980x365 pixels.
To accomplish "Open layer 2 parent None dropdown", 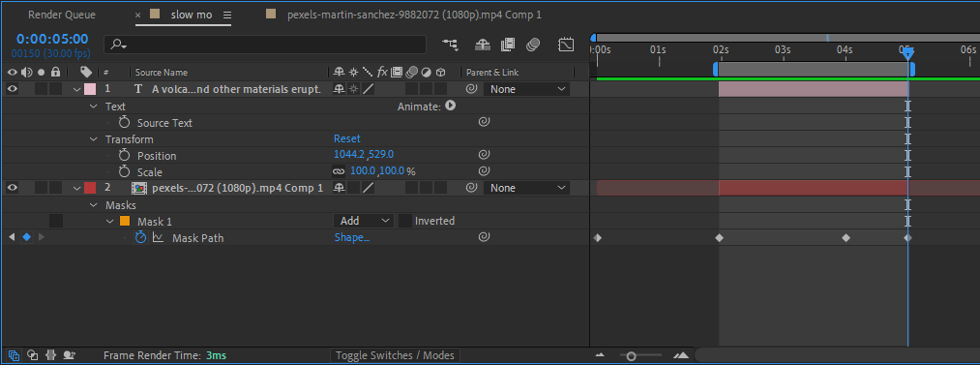I will pos(526,188).
